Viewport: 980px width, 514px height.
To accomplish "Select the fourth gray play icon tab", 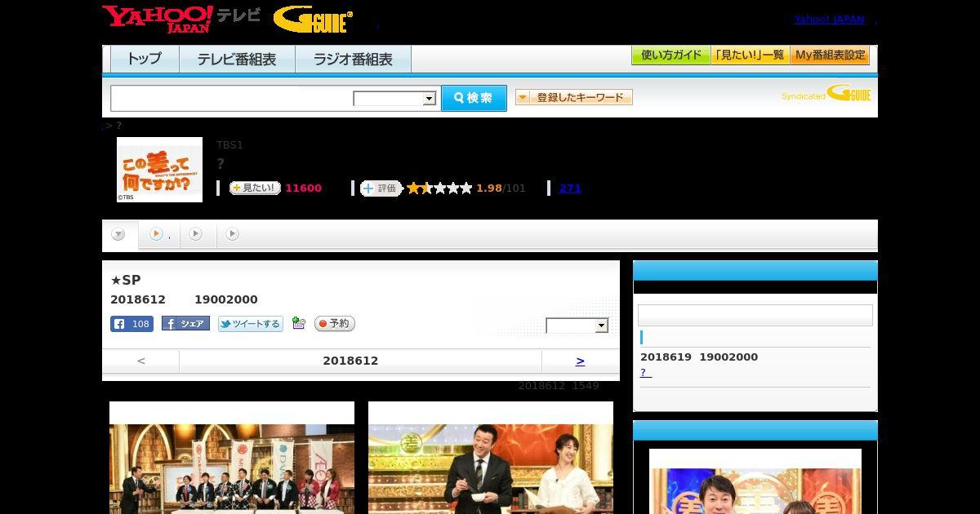I will pos(233,234).
